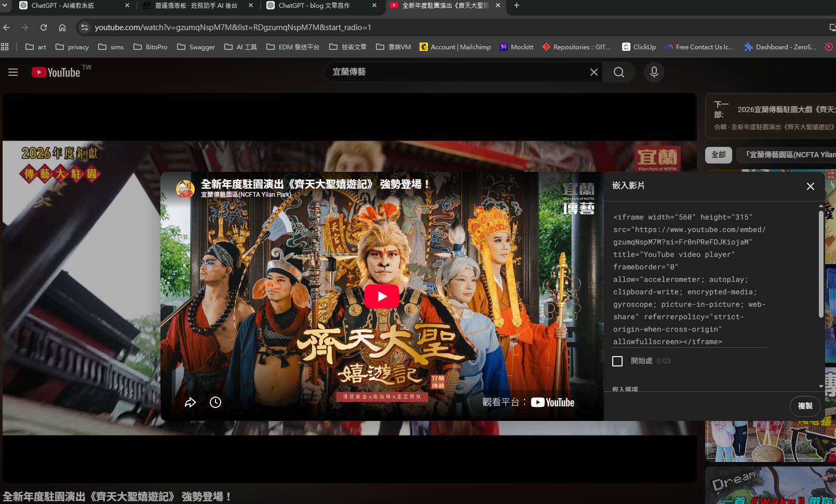Viewport: 836px width, 504px height.
Task: Go to YouTube home via logo
Action: coord(56,72)
